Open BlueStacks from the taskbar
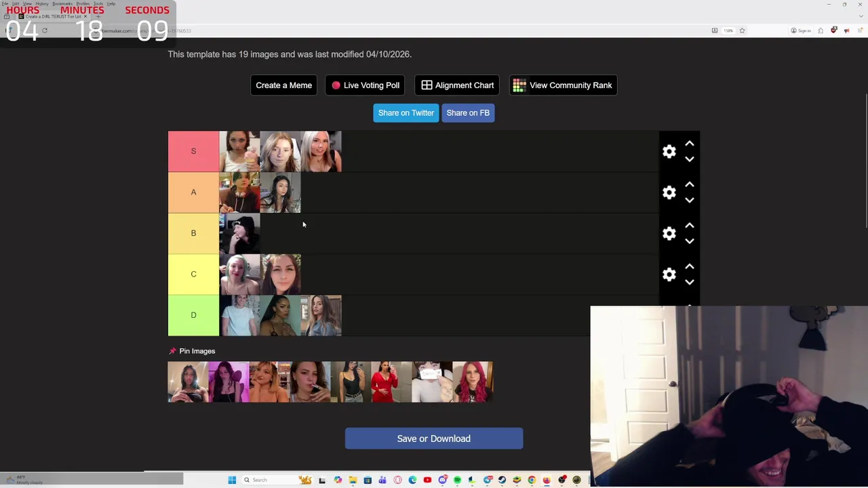This screenshot has width=868, height=488. tap(517, 480)
